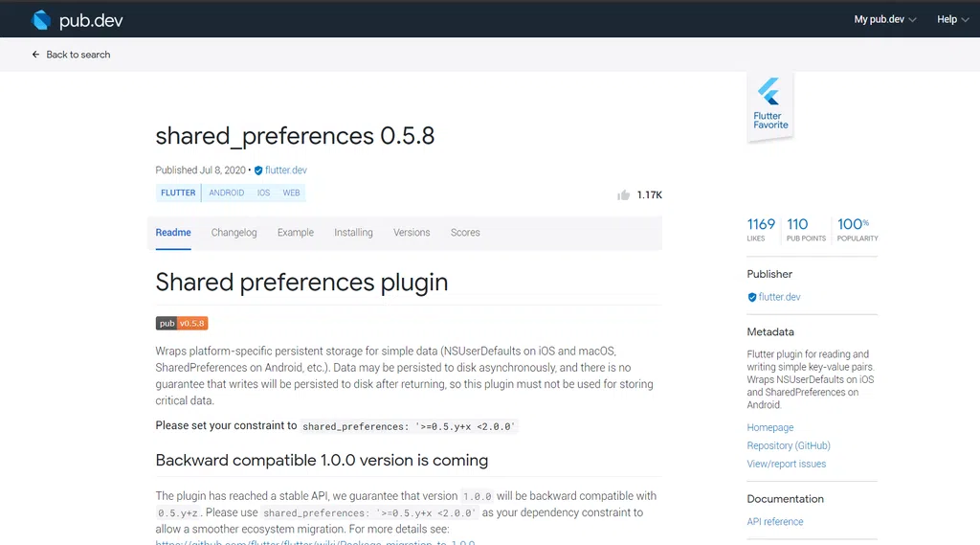Click the FLUTTER sdk tag
Viewport: 980px width, 545px height.
click(178, 193)
